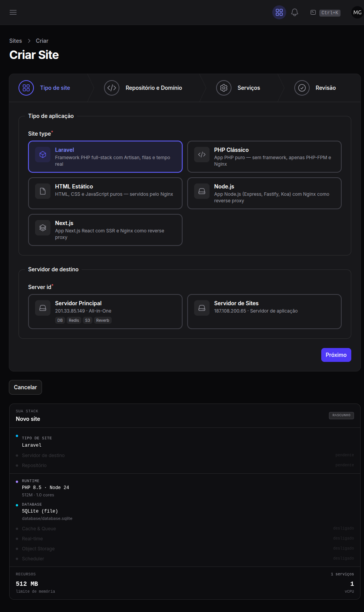Click the S3 tag on Servidor Principal
This screenshot has height=612, width=364.
(x=87, y=320)
